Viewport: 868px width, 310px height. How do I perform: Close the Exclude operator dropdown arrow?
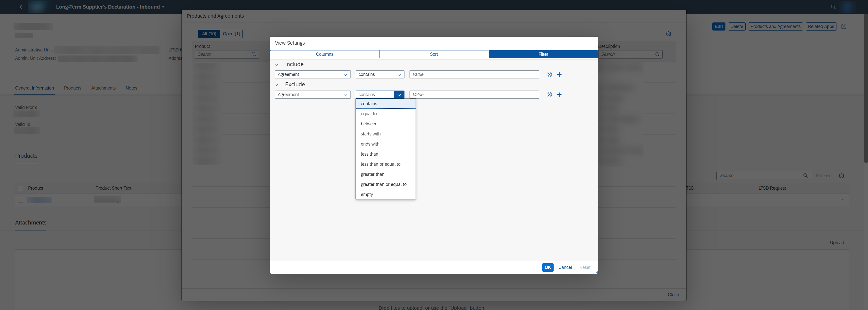point(399,95)
